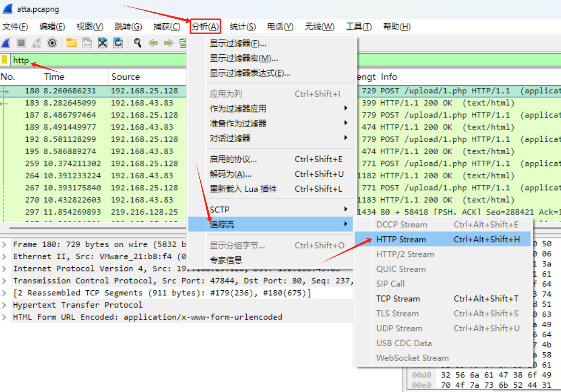This screenshot has width=561, height=392.
Task: Select HTTP Stream in the submenu
Action: point(401,239)
